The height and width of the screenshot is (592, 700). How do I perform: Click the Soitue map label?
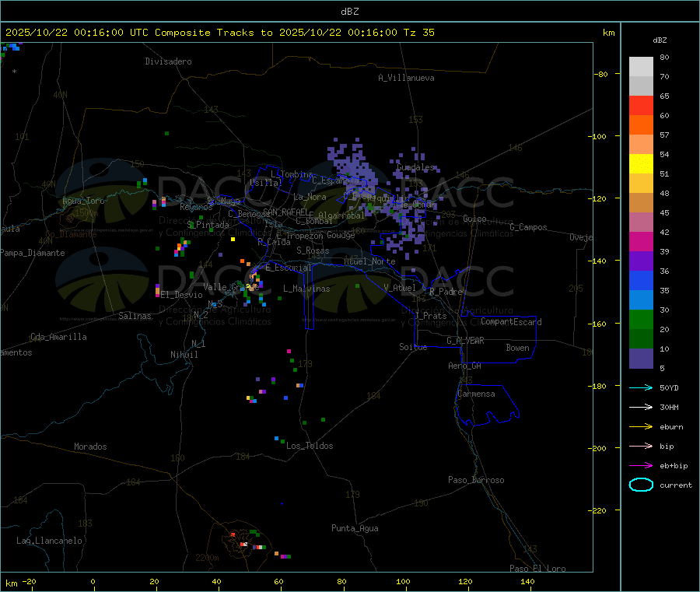413,347
